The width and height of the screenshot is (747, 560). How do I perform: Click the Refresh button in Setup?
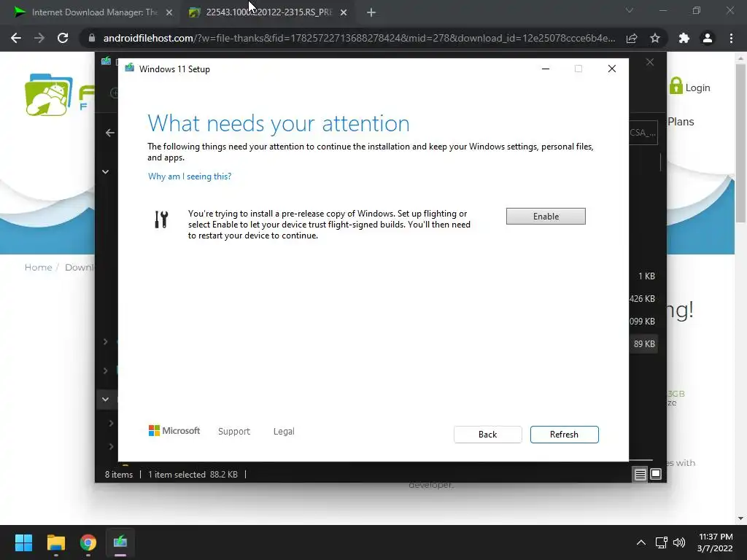click(564, 435)
